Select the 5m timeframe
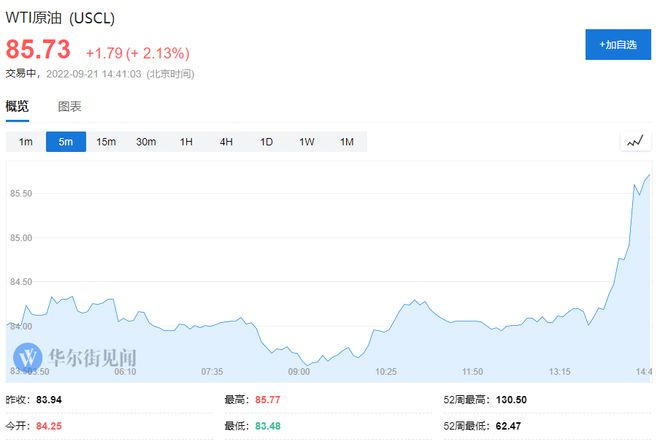Image resolution: width=660 pixels, height=442 pixels. coord(66,142)
